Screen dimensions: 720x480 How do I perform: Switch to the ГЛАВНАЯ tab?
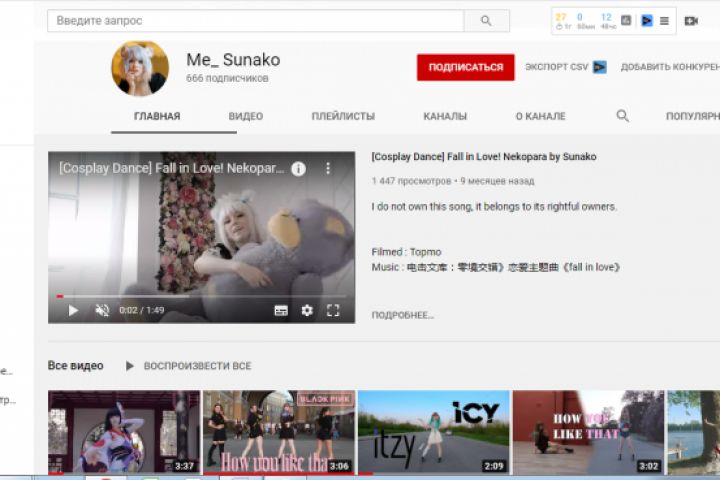157,116
